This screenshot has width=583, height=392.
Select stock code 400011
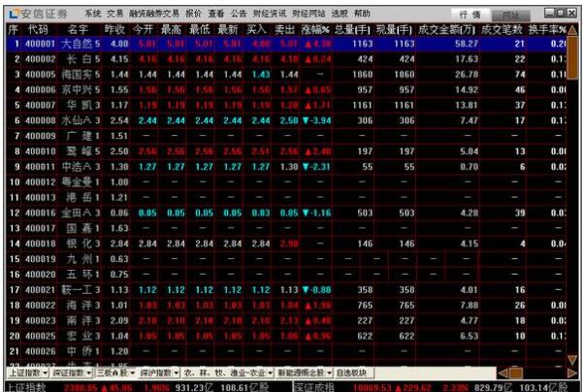click(40, 167)
